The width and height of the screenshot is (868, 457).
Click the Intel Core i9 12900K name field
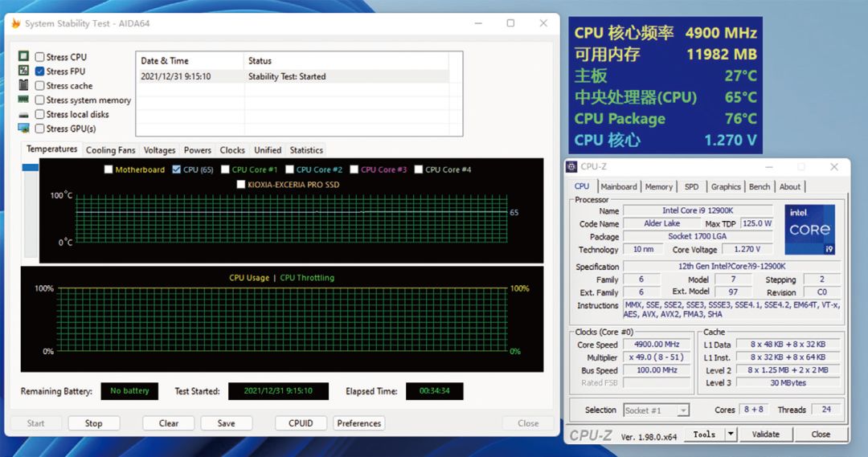tap(698, 210)
